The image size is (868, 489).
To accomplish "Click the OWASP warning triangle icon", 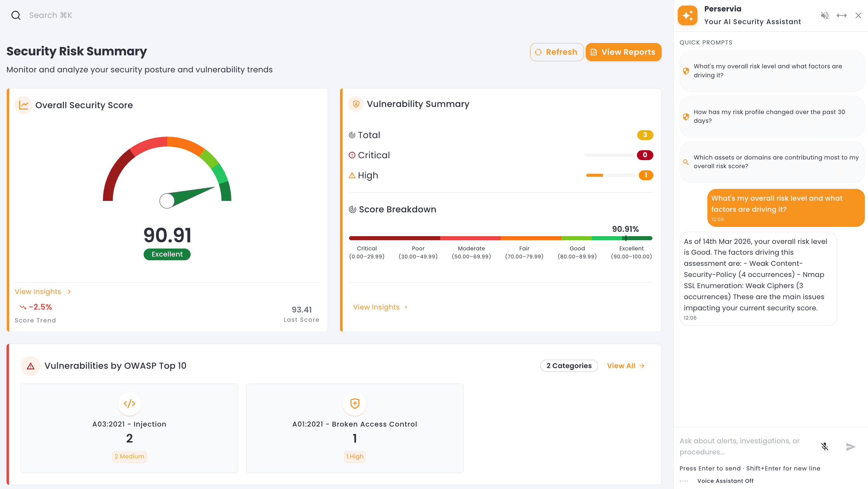I will tap(31, 366).
